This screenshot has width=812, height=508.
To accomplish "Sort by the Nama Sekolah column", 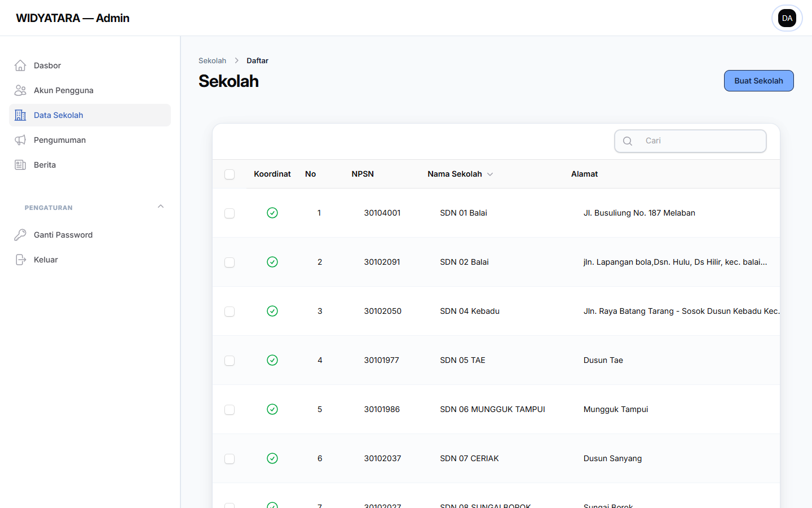I will tap(460, 174).
